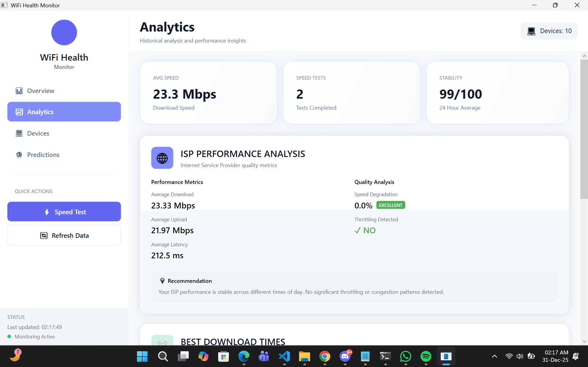588x367 pixels.
Task: Open Microsoft Teams from the taskbar
Action: coord(264,356)
